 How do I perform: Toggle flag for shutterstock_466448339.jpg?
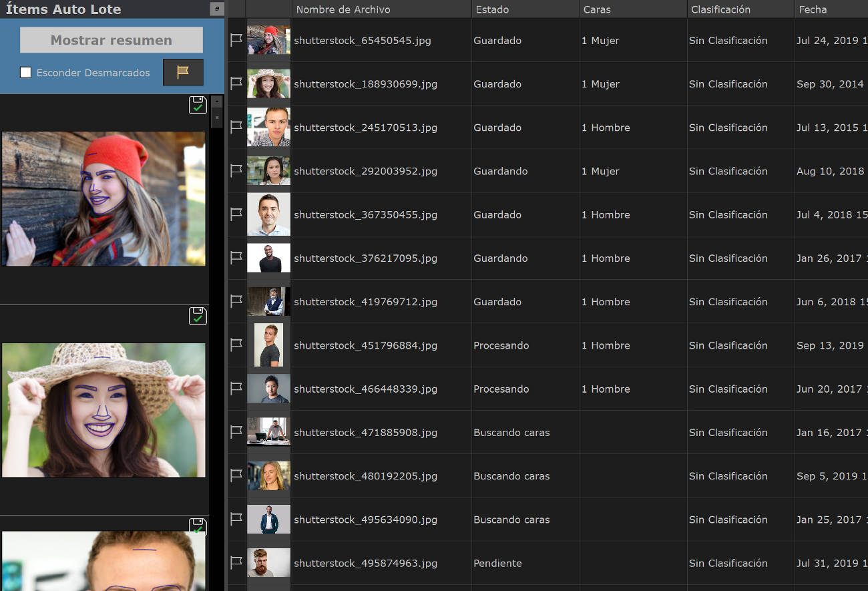point(236,389)
